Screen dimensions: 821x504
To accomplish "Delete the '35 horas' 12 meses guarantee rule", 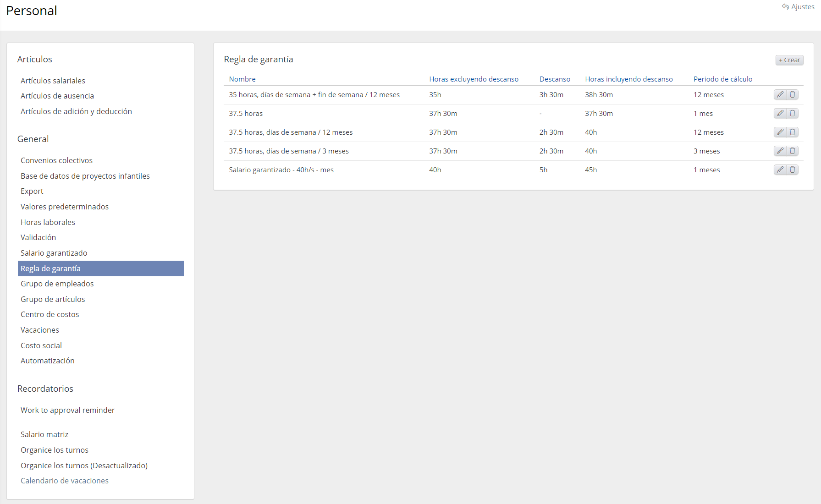I will pyautogui.click(x=792, y=94).
